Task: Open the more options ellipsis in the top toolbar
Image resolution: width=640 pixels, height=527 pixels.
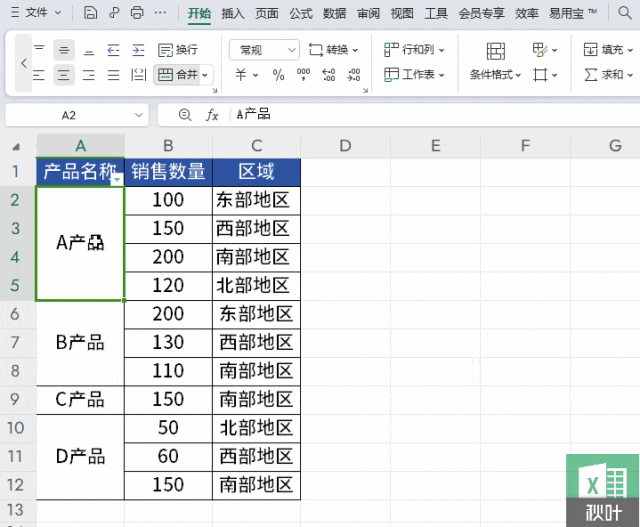Action: (160, 13)
